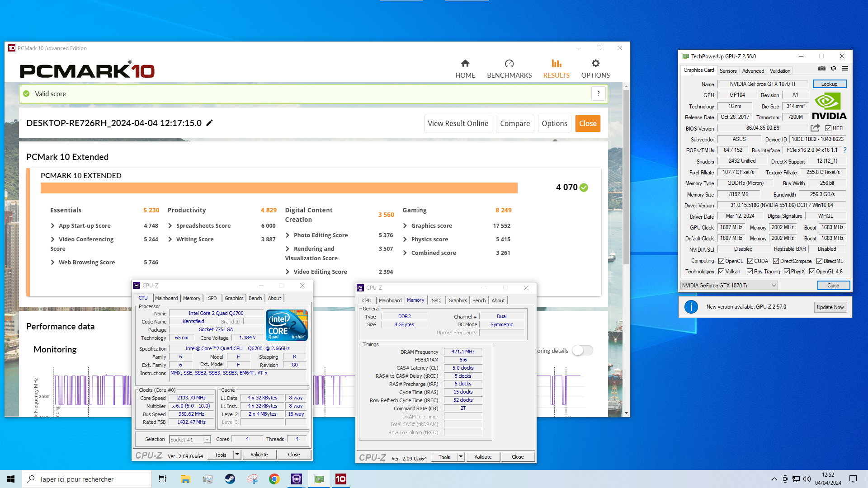
Task: Go to BENCHMARKS in PCMark
Action: point(509,69)
